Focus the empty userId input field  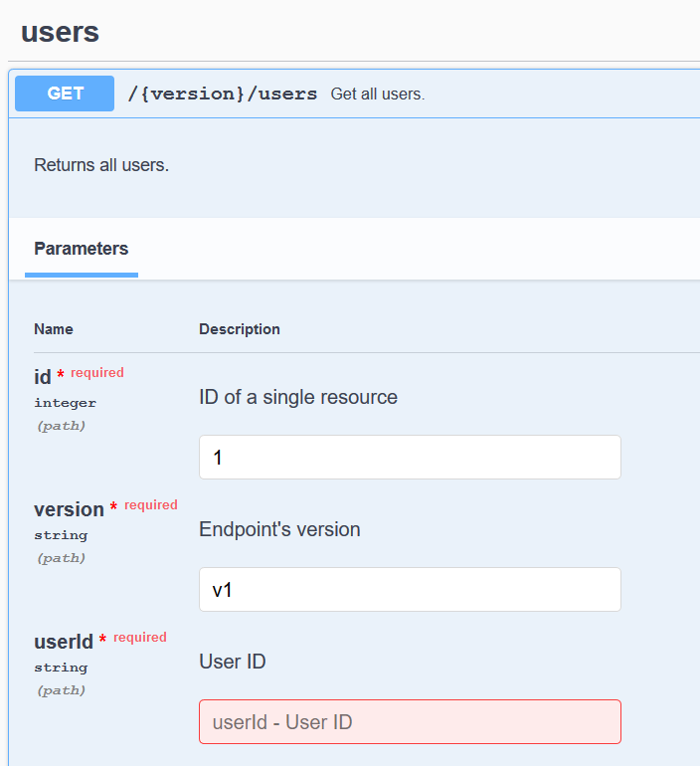click(x=410, y=721)
